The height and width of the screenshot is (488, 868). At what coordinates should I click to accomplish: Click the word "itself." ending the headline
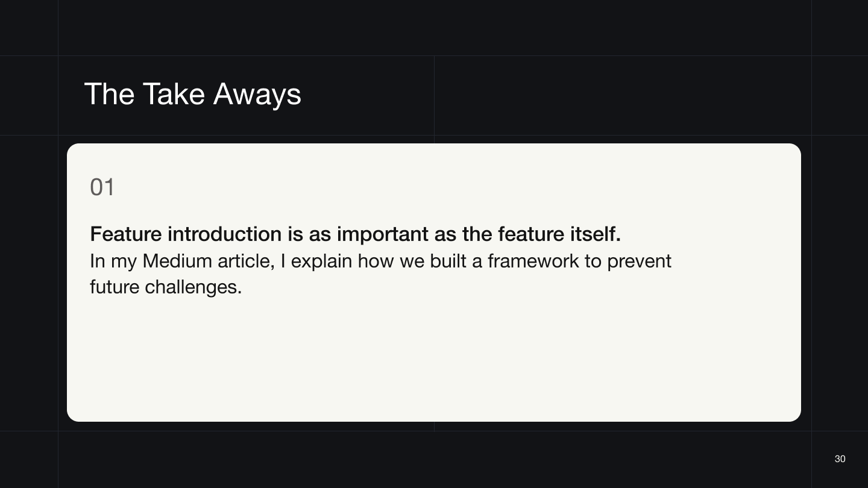tap(595, 234)
